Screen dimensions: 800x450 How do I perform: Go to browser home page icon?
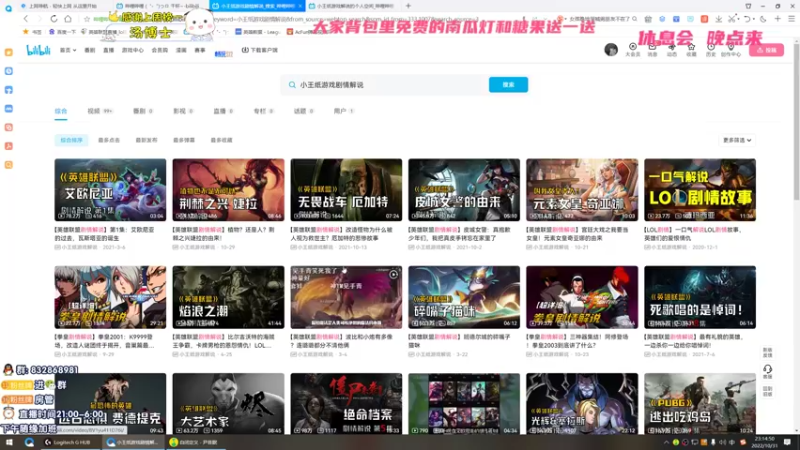coord(68,19)
